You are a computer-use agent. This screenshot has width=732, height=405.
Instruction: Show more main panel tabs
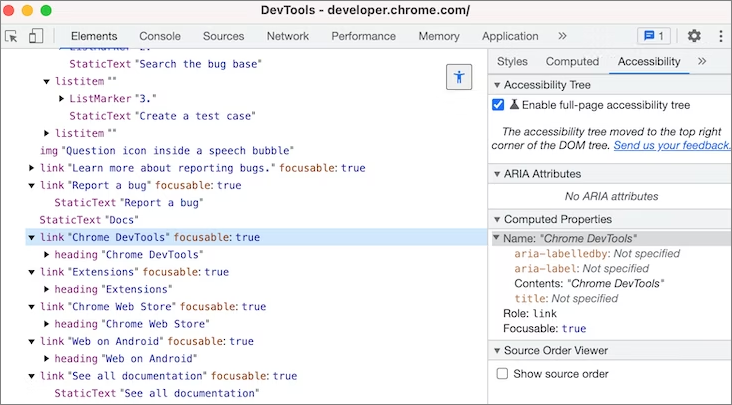click(562, 36)
